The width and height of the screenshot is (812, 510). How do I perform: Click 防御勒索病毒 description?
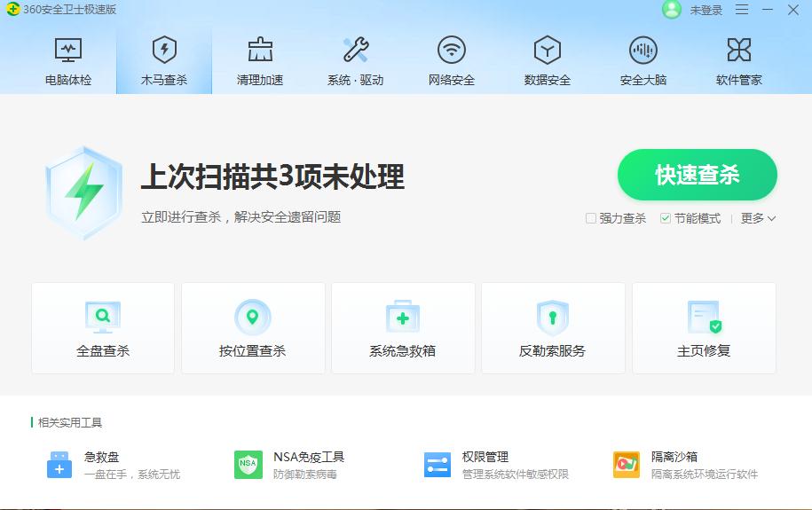pos(305,475)
